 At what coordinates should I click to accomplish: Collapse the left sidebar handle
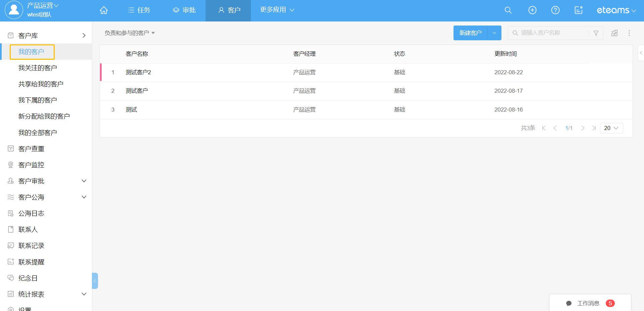click(x=95, y=281)
